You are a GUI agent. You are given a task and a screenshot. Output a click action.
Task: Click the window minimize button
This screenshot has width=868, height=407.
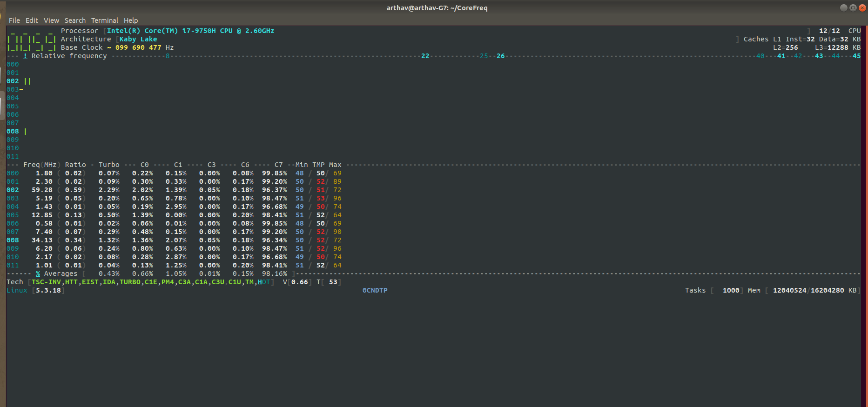844,7
